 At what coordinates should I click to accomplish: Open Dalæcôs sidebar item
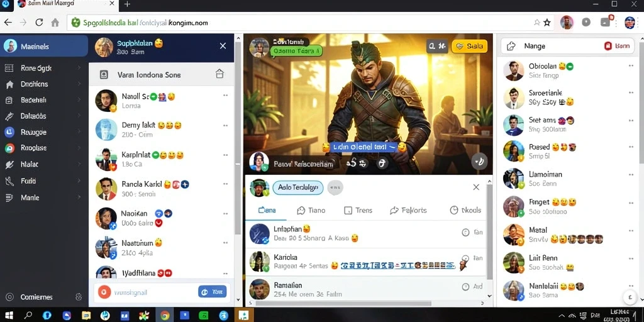coord(44,116)
